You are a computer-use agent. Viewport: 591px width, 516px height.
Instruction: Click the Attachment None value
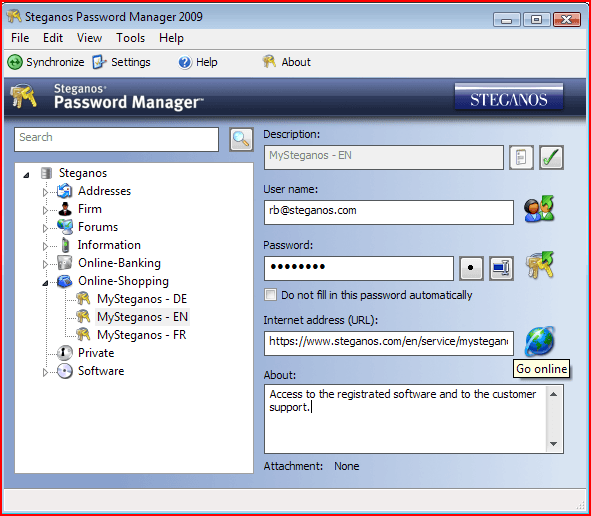click(x=346, y=466)
